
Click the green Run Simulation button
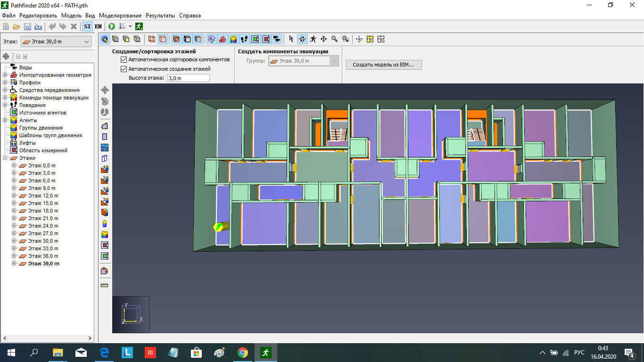[112, 26]
